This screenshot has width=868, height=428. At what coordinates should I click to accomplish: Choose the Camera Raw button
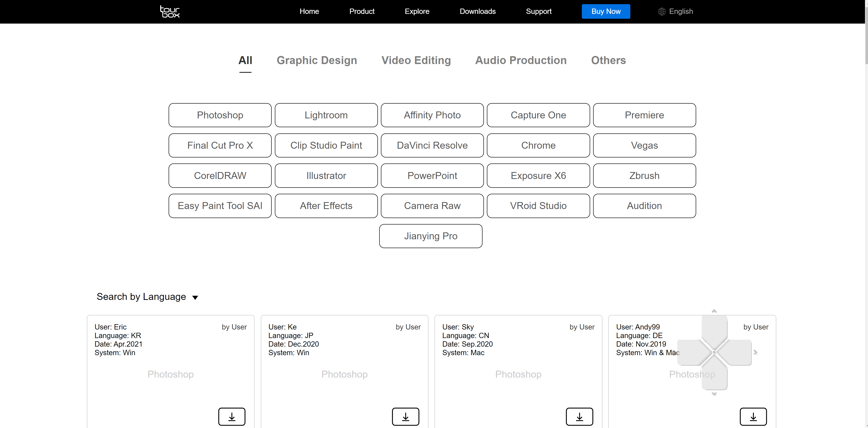tap(432, 206)
